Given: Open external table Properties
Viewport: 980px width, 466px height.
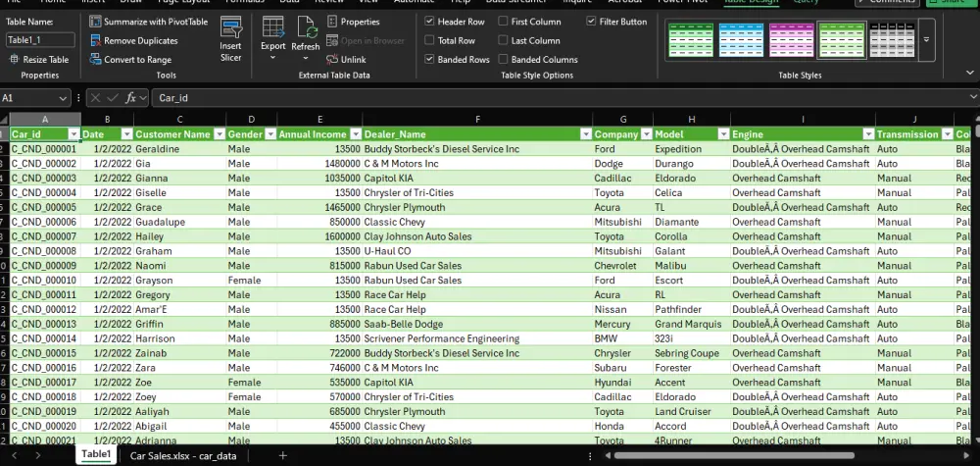Looking at the screenshot, I should click(x=353, y=22).
